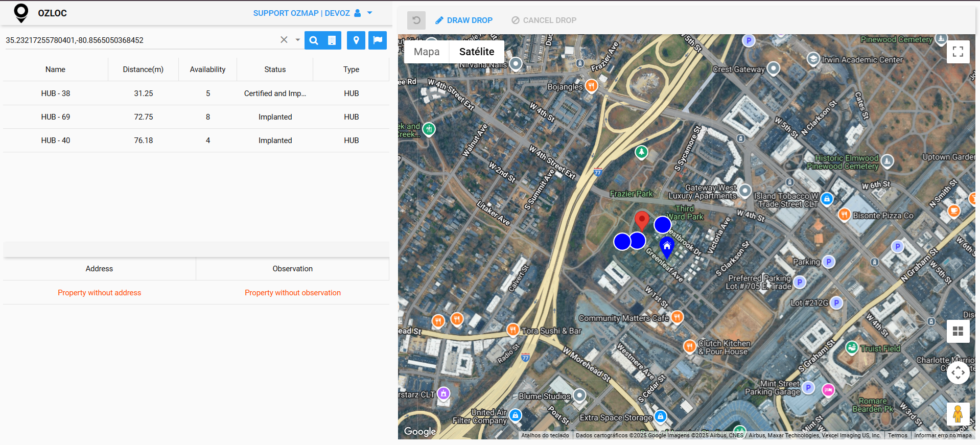
Task: Click the Frazier Park tree marker
Action: pyautogui.click(x=641, y=152)
